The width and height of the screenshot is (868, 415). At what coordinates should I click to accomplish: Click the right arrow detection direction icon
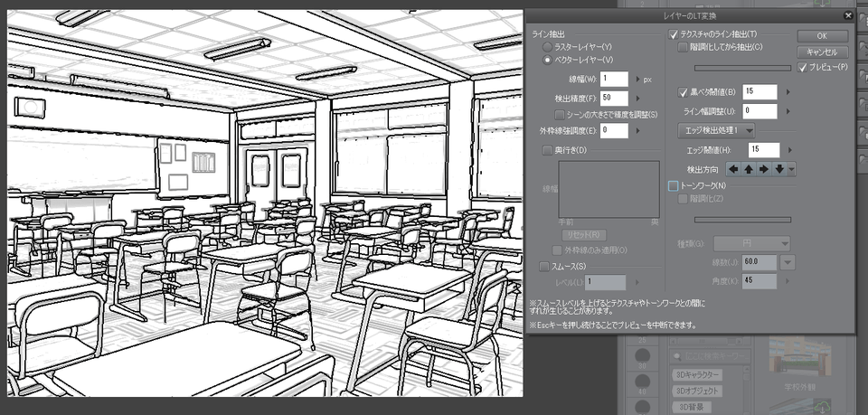tap(764, 168)
